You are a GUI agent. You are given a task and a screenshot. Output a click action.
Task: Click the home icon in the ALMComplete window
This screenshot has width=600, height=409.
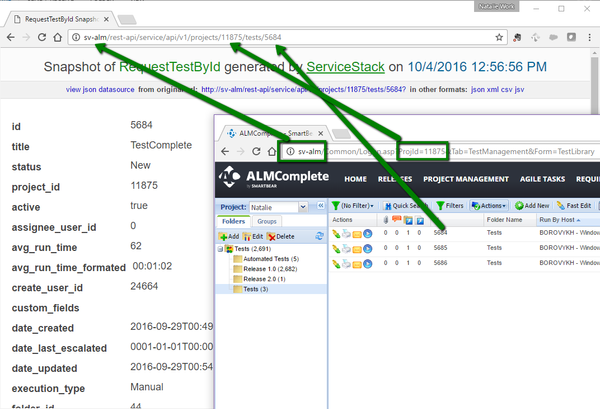(x=272, y=152)
